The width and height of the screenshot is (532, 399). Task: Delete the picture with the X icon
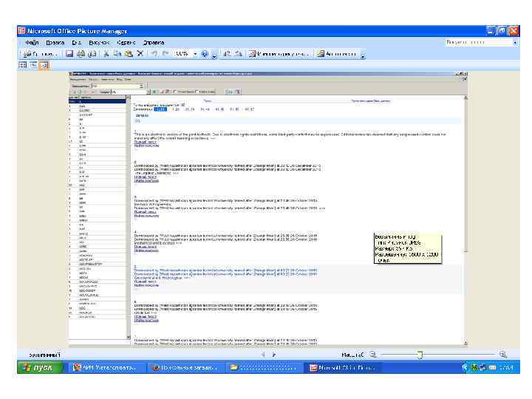140,54
